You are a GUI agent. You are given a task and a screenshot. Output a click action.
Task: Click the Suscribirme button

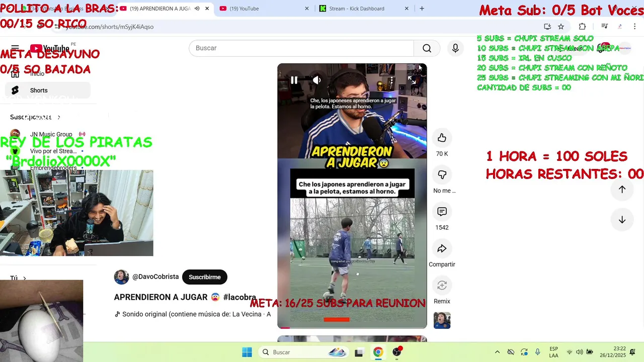coord(205,277)
